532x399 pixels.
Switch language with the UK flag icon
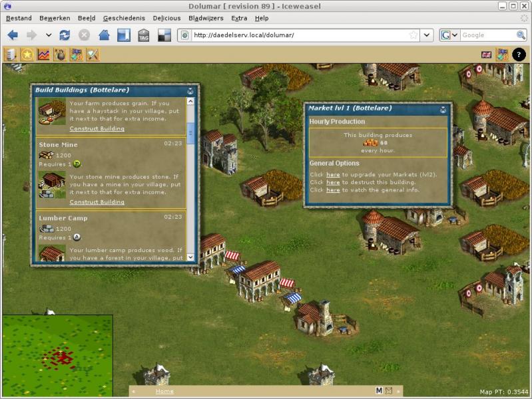486,55
